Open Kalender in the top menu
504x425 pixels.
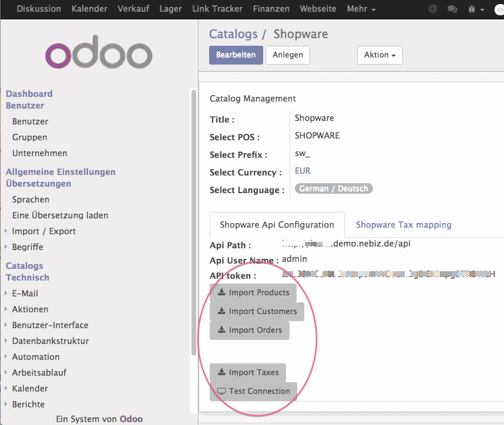pos(89,9)
